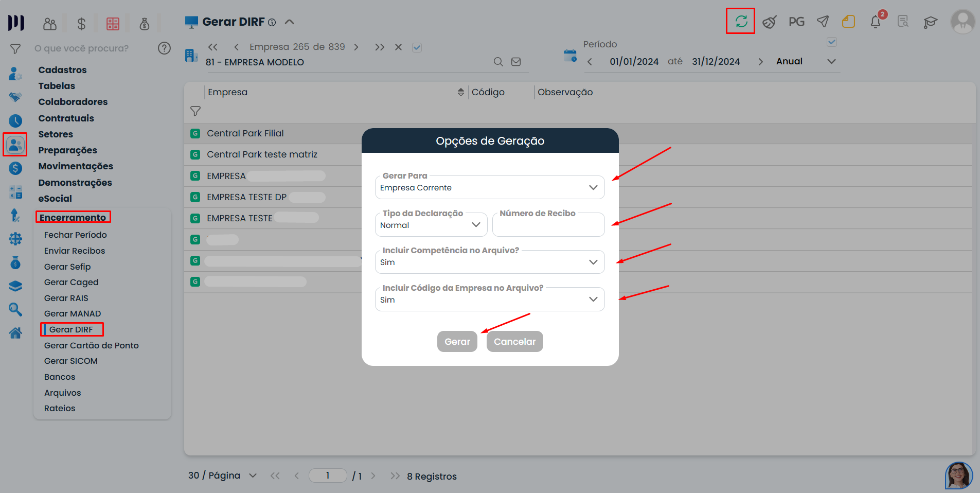Click the stacked layers icon in sidebar
980x493 pixels.
tap(15, 286)
